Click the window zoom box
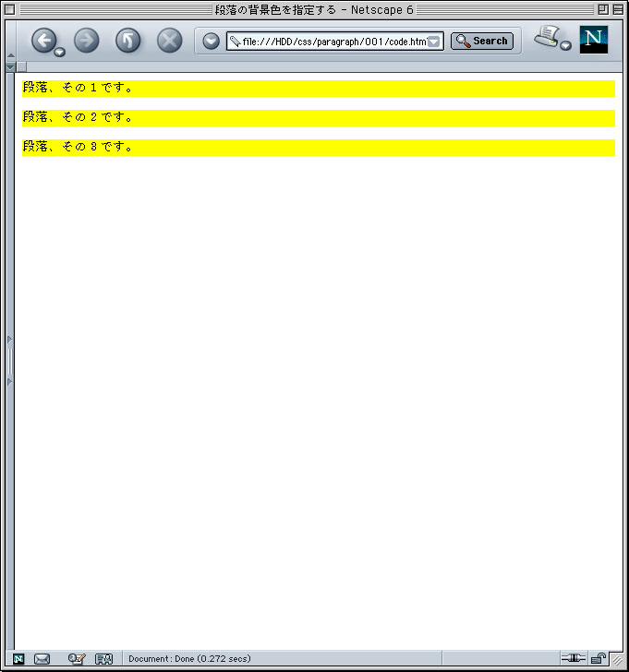 tap(603, 9)
